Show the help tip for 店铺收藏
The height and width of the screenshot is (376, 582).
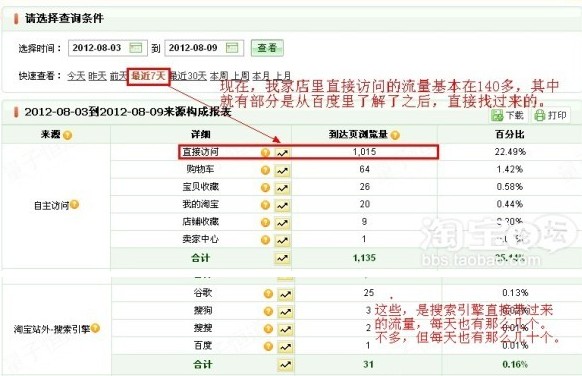[265, 222]
